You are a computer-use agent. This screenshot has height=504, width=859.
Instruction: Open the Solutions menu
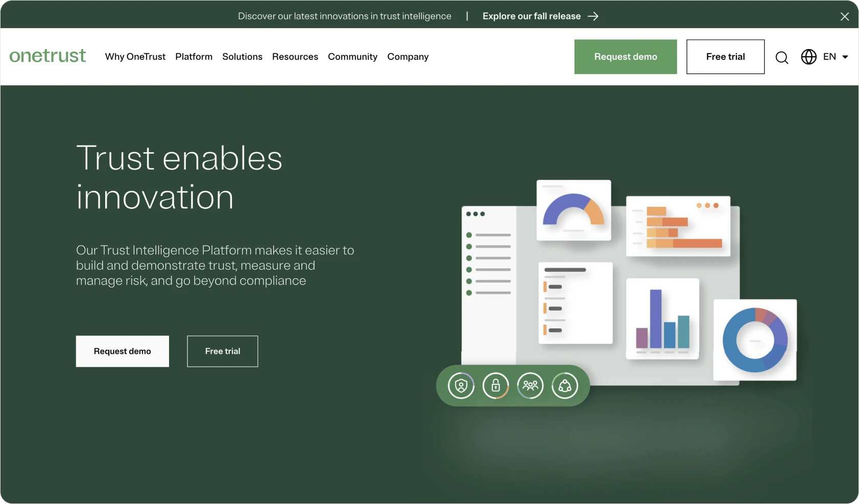coord(242,57)
